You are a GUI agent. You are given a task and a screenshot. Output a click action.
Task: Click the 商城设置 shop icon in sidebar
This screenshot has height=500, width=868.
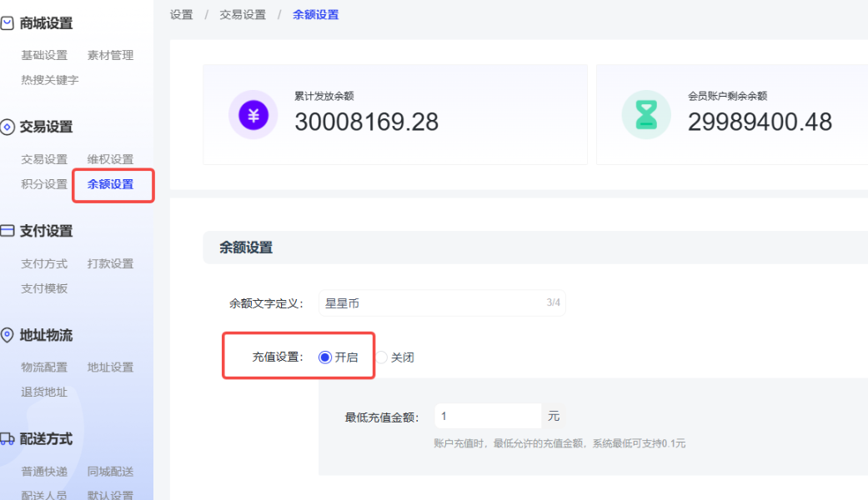pos(8,23)
